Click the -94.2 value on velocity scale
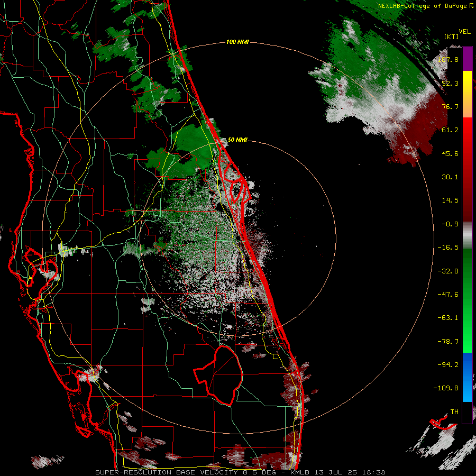Screen dimensions: 476x476 [448, 364]
